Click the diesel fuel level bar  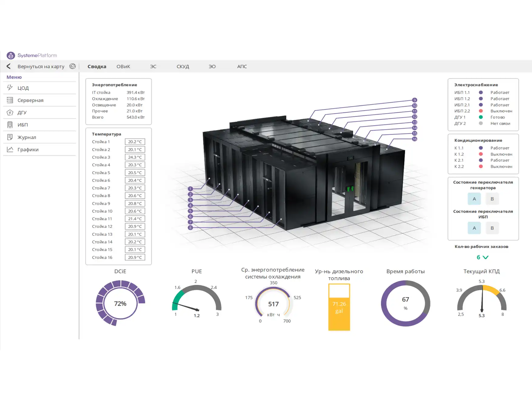point(339,307)
